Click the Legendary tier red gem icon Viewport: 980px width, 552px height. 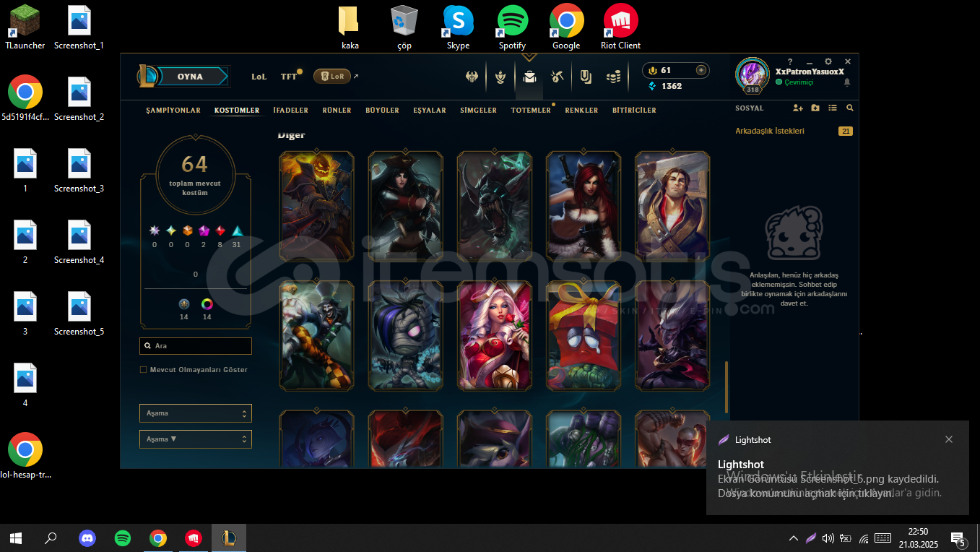[x=220, y=231]
